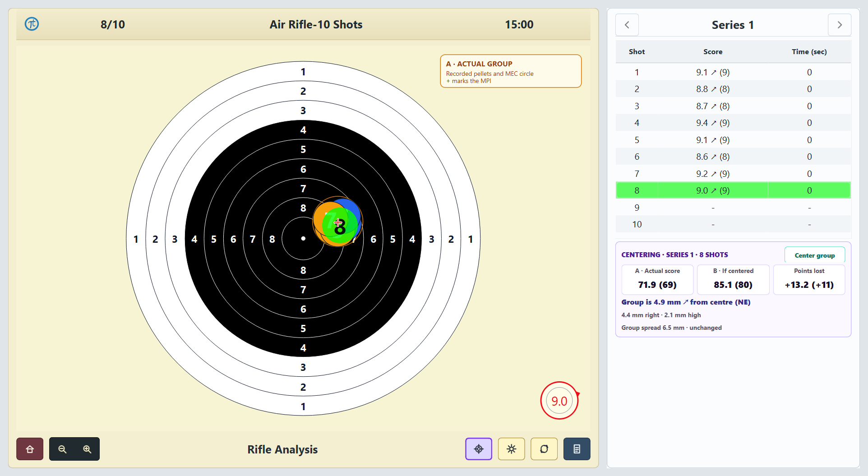
Task: Select the empty shot 9 row
Action: pyautogui.click(x=733, y=208)
